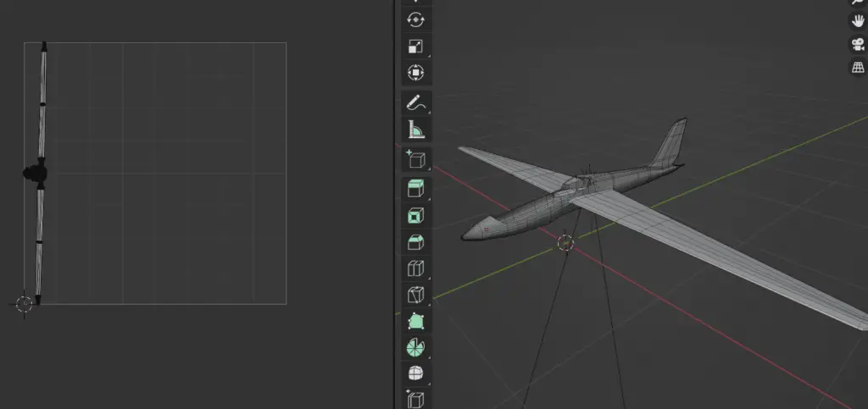868x409 pixels.
Task: Select the Scale tool
Action: pyautogui.click(x=415, y=47)
